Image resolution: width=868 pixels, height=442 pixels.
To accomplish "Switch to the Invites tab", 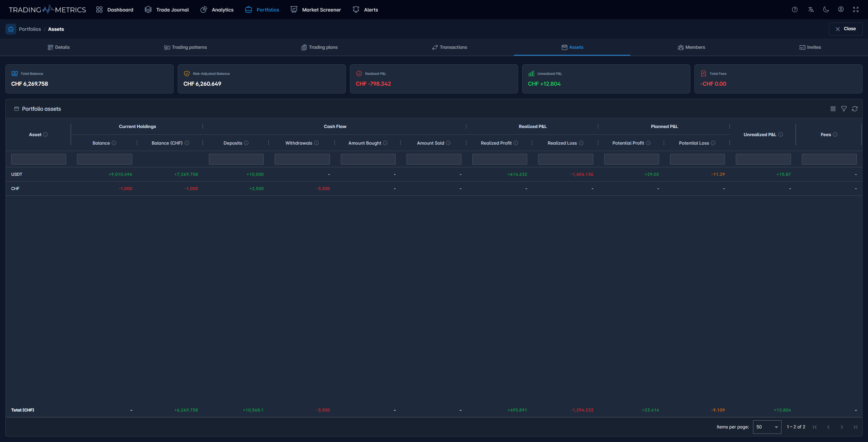I will (810, 47).
